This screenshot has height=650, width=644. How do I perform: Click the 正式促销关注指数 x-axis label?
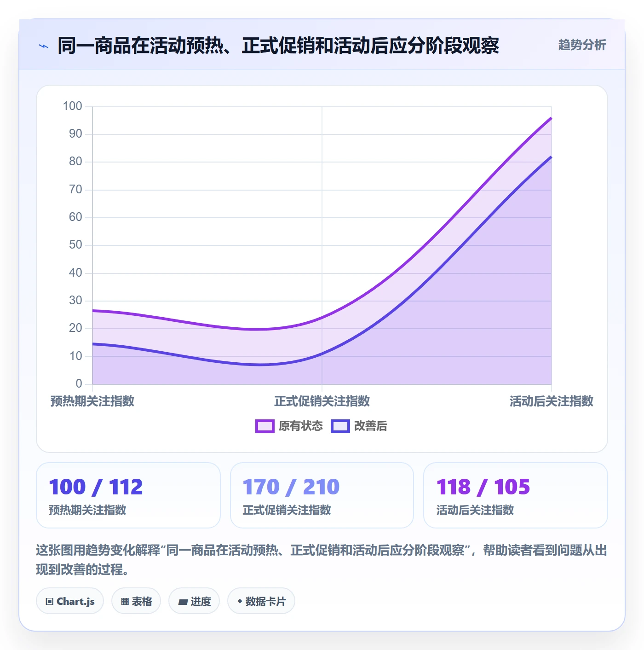point(322,401)
